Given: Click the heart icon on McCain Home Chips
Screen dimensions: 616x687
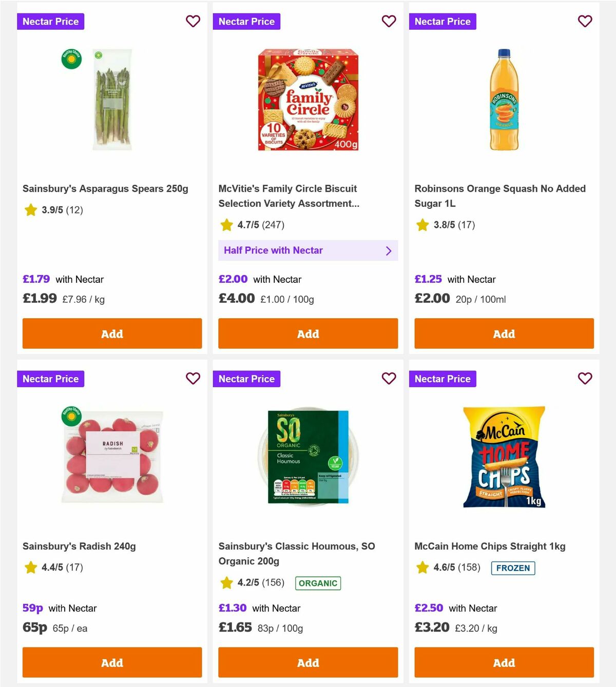Looking at the screenshot, I should click(x=585, y=379).
